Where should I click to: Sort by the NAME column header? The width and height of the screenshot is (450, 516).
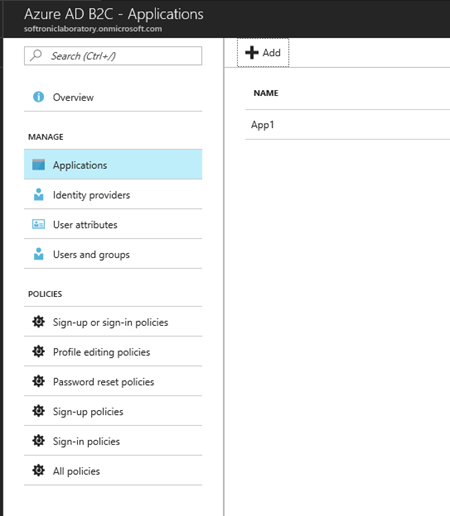266,93
